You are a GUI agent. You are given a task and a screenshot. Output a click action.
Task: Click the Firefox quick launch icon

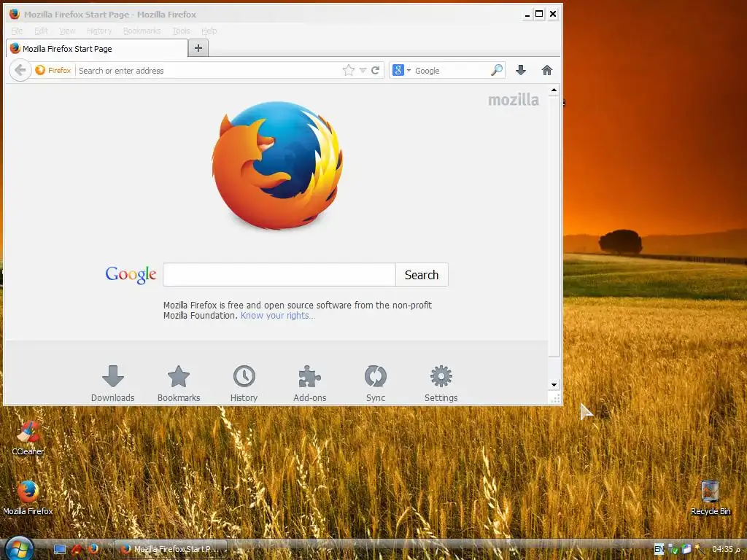(93, 549)
